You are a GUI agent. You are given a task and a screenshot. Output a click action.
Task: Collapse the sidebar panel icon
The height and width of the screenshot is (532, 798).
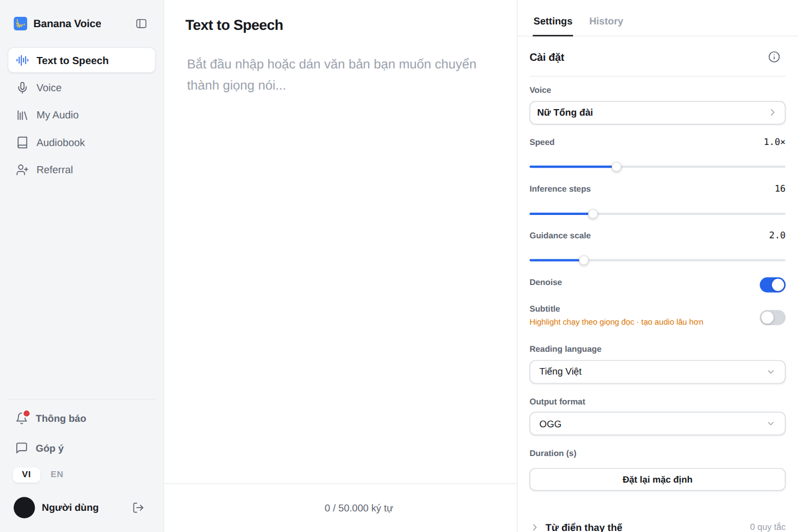click(x=141, y=24)
